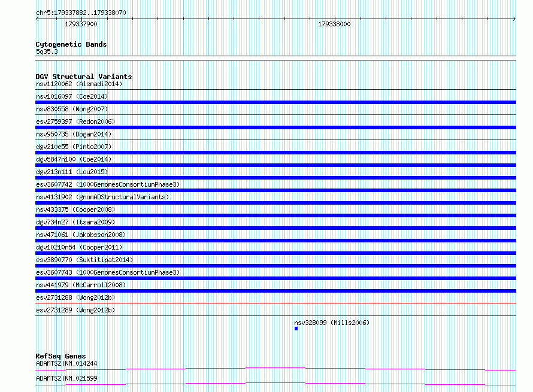The width and height of the screenshot is (533, 392).
Task: Open variant nsv950735 (Dogan2014)
Action: point(74,134)
